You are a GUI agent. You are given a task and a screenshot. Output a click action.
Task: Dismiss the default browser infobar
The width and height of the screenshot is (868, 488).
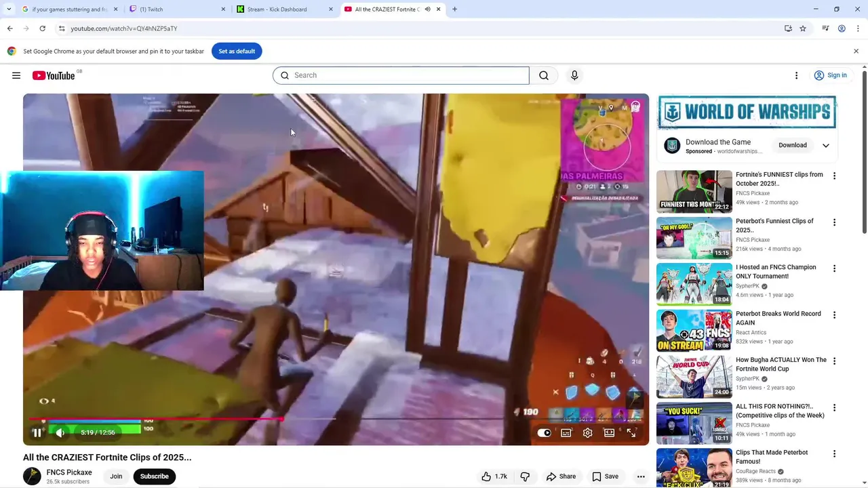click(856, 52)
